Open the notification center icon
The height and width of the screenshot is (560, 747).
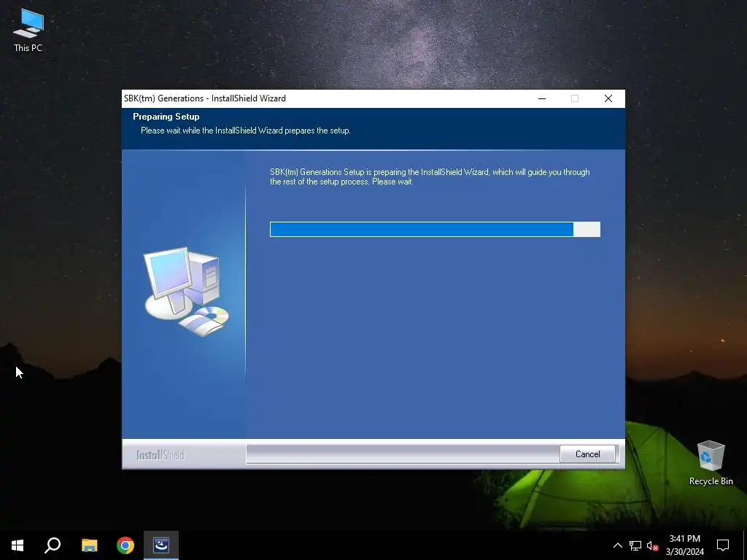coord(723,545)
